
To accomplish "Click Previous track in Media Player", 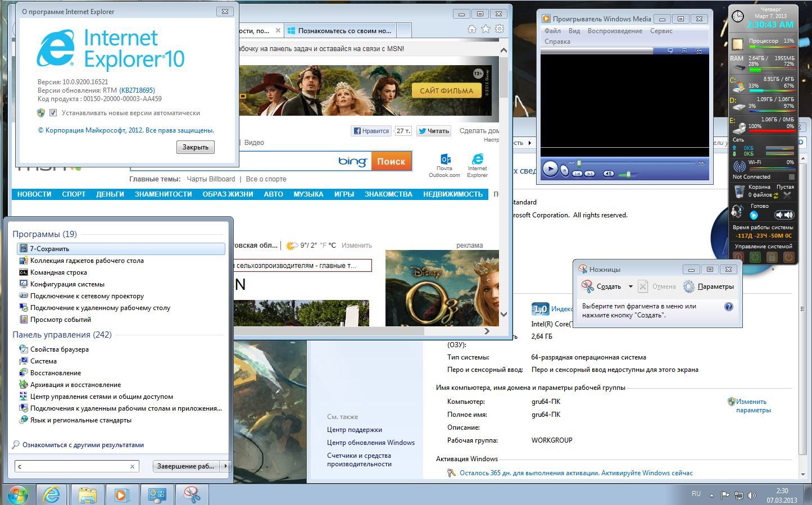I will pos(577,174).
